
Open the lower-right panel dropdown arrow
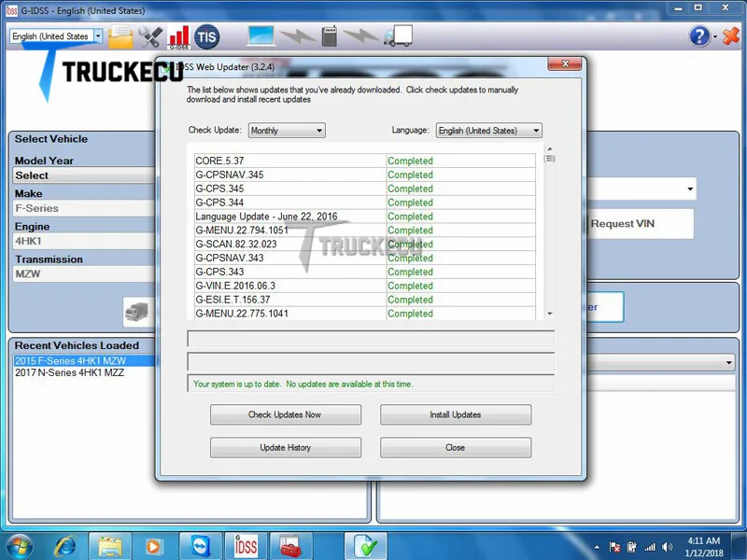(729, 362)
